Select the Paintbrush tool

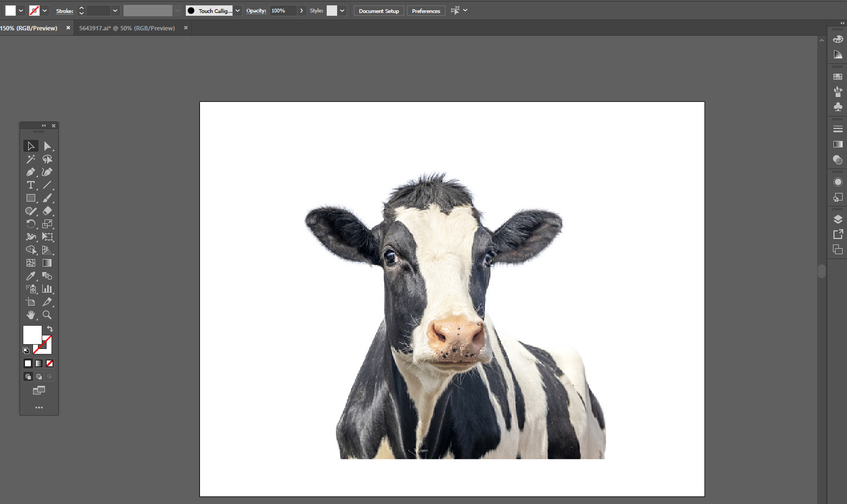pos(47,198)
